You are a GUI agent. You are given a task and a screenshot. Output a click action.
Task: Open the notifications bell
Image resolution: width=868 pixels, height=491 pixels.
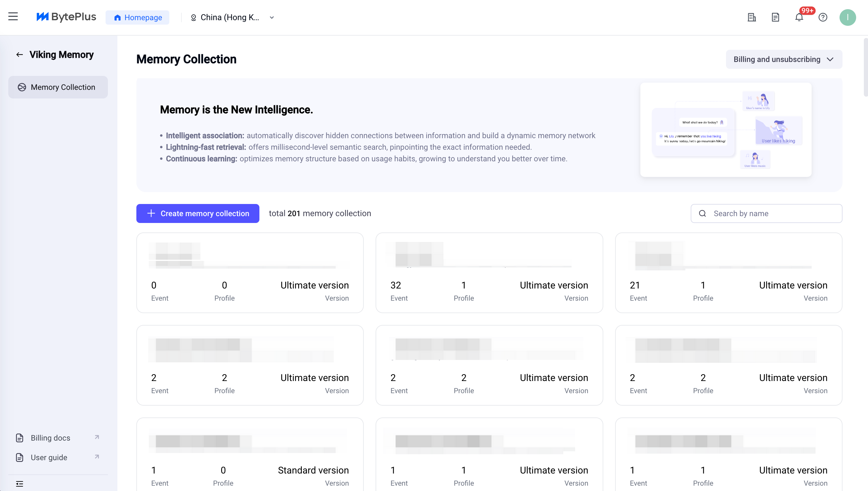[x=799, y=17]
